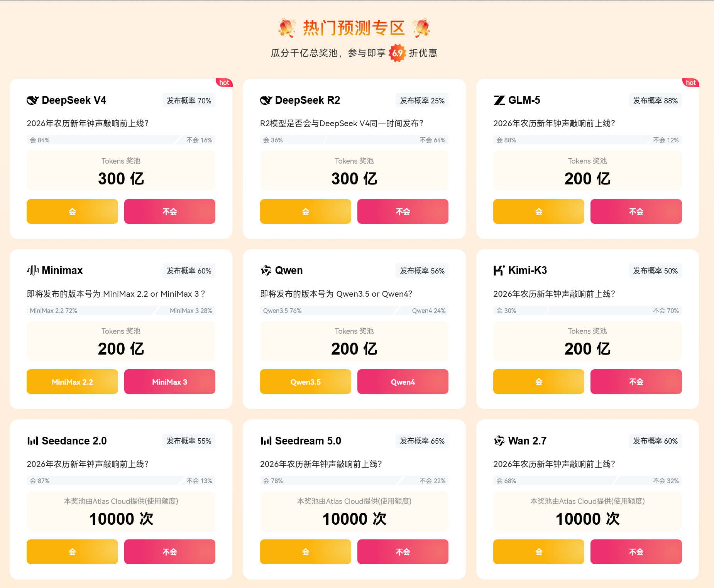Select the Wan 2.7 logo icon
Screen dimensions: 714x588
coord(499,441)
